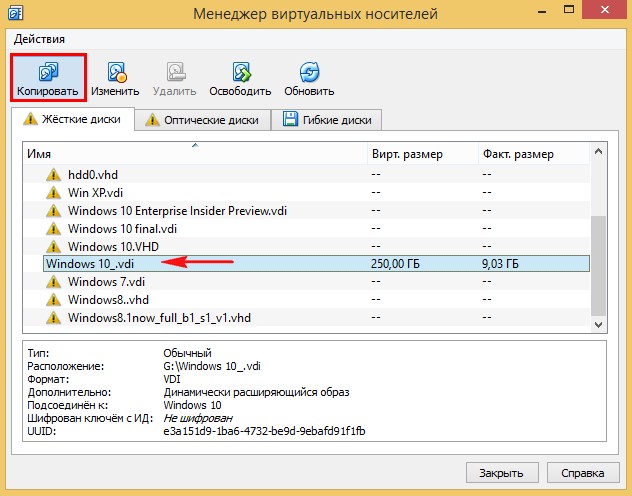The width and height of the screenshot is (632, 496).
Task: Sort by Факт. размер column header
Action: [x=534, y=154]
